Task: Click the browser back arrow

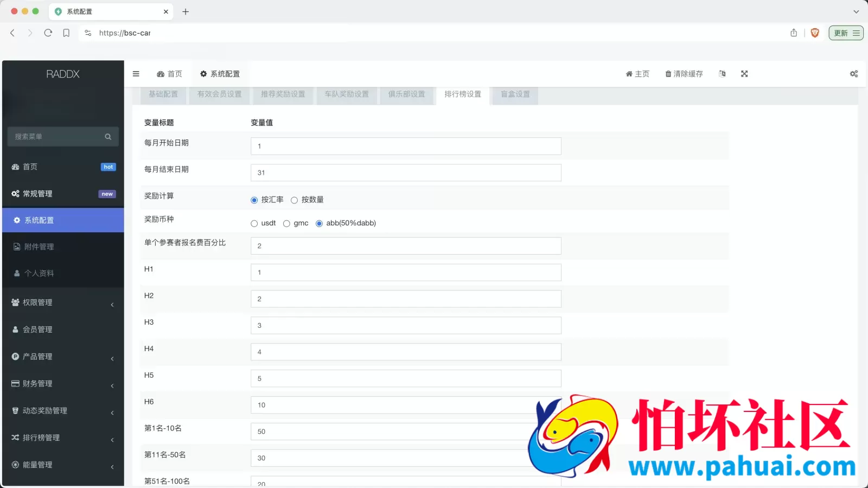Action: (x=12, y=33)
